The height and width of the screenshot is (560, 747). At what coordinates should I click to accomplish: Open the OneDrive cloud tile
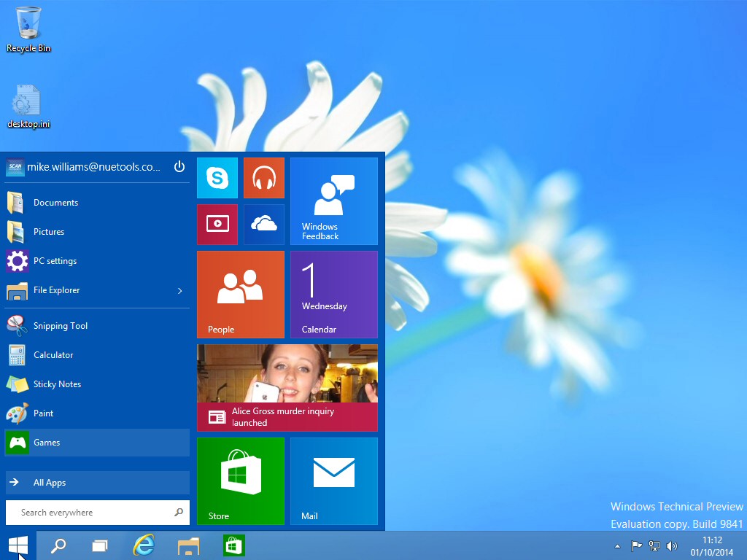pos(263,225)
